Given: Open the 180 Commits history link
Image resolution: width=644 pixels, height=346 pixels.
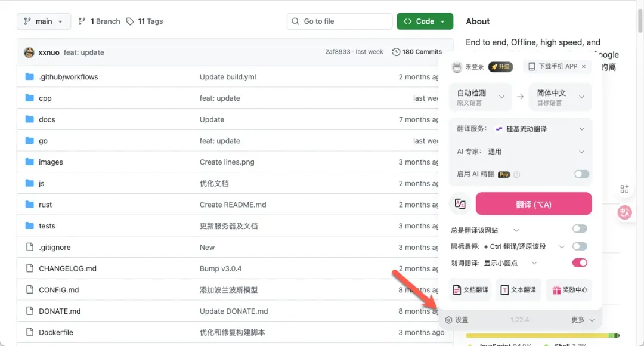Looking at the screenshot, I should (417, 52).
